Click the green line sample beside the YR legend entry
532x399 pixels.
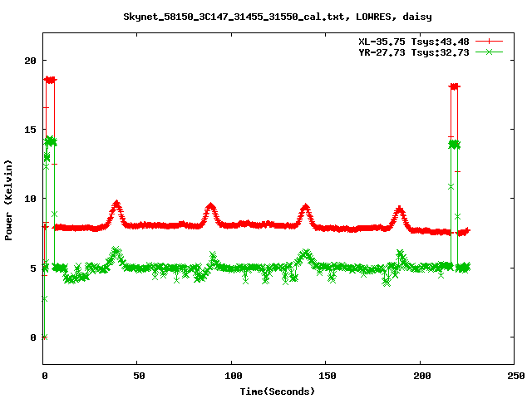(x=489, y=52)
